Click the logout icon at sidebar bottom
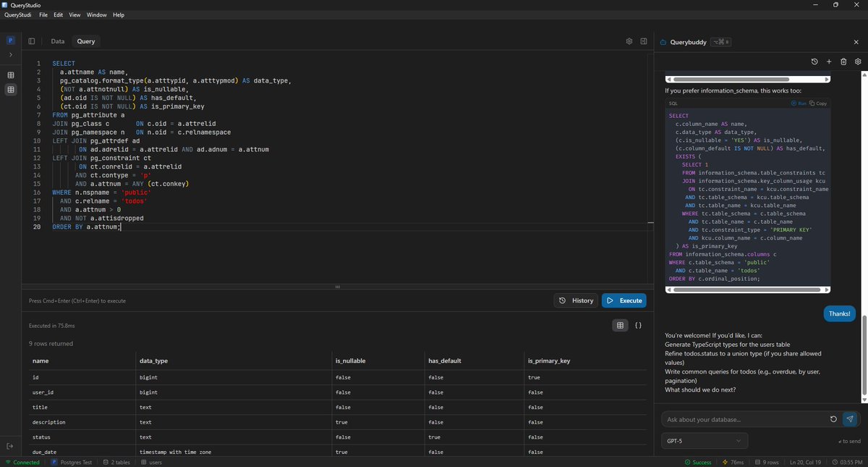 10,447
